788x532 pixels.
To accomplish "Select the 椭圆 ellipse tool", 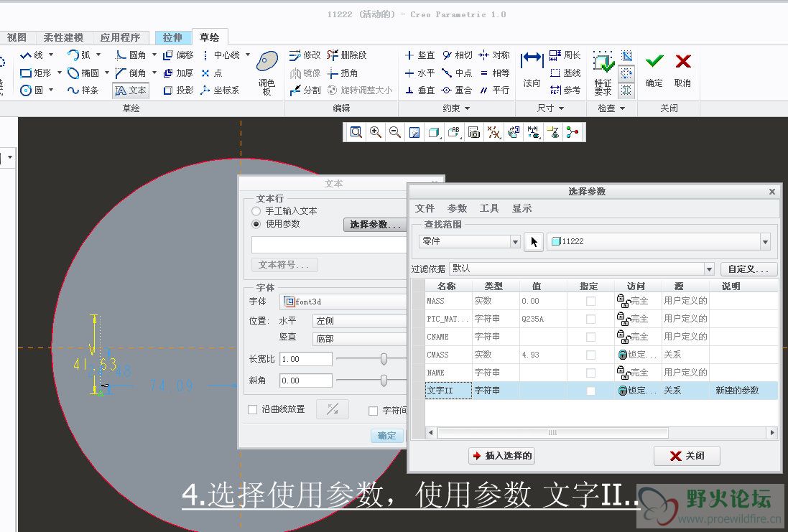I will [84, 73].
